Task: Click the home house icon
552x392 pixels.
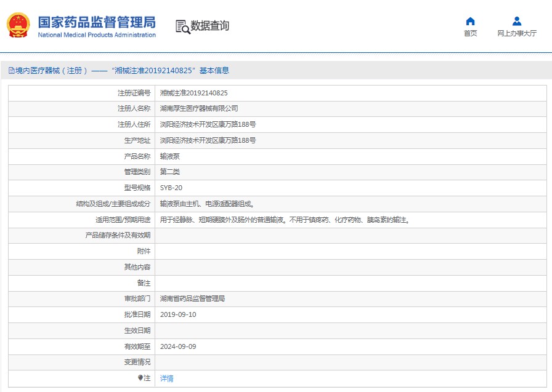Action: (470, 22)
